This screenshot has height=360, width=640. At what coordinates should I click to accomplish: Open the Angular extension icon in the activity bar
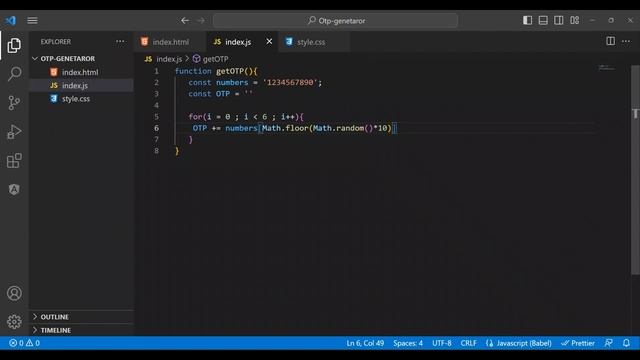(14, 189)
